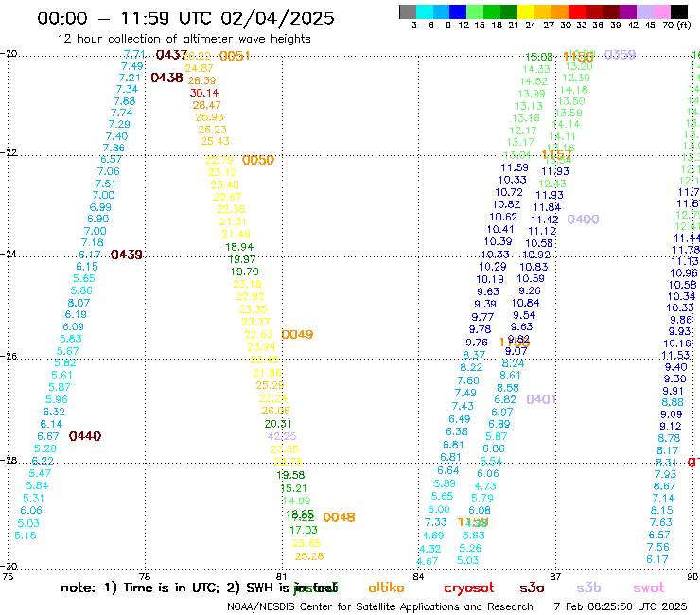Click the altika satellite legend label
The height and width of the screenshot is (615, 700).
[x=386, y=588]
